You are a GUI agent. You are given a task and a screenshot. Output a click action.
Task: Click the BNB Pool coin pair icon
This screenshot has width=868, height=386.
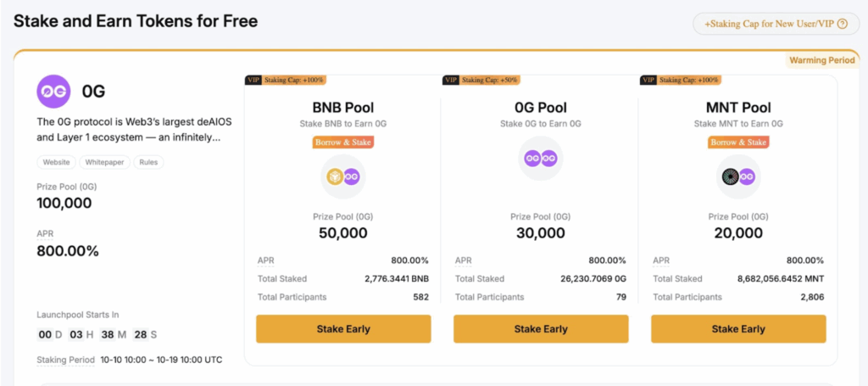pyautogui.click(x=342, y=176)
